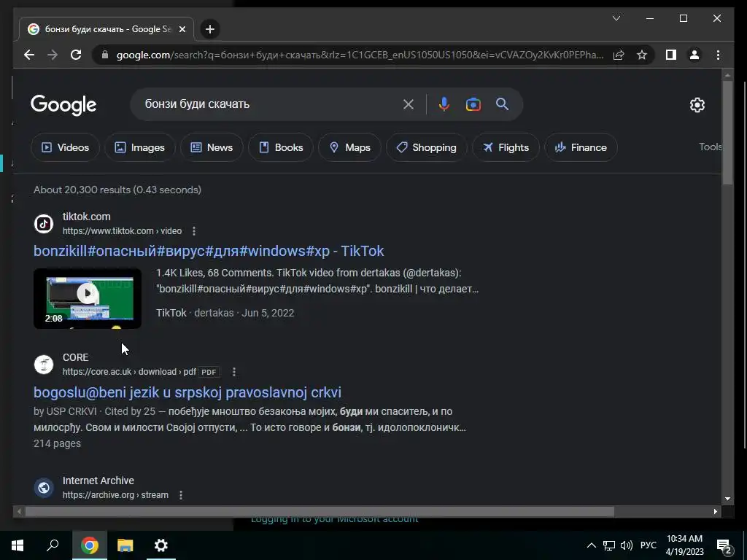Switch to Shopping results
The width and height of the screenshot is (747, 560).
click(x=426, y=147)
